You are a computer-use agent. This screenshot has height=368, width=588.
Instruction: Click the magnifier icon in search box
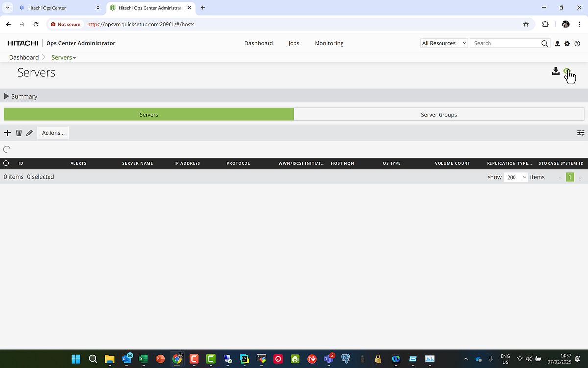(x=545, y=43)
